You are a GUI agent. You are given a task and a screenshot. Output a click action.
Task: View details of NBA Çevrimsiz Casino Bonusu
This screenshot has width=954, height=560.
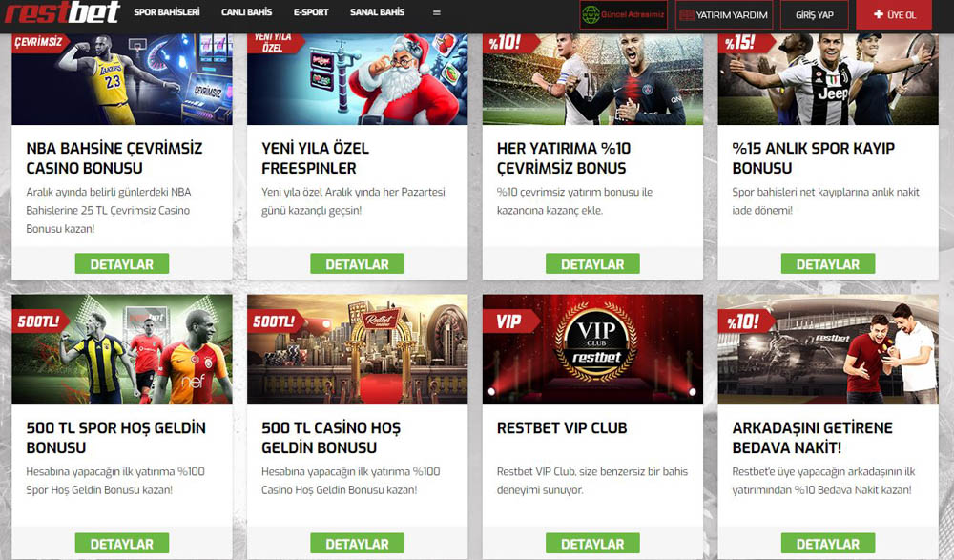pyautogui.click(x=122, y=263)
